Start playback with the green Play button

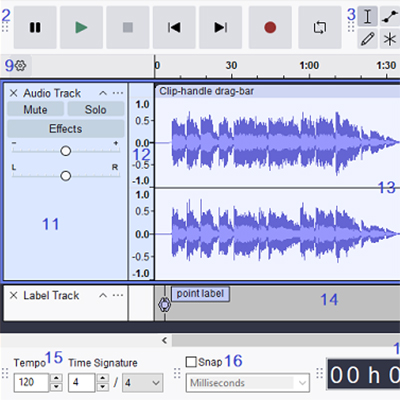pos(81,27)
